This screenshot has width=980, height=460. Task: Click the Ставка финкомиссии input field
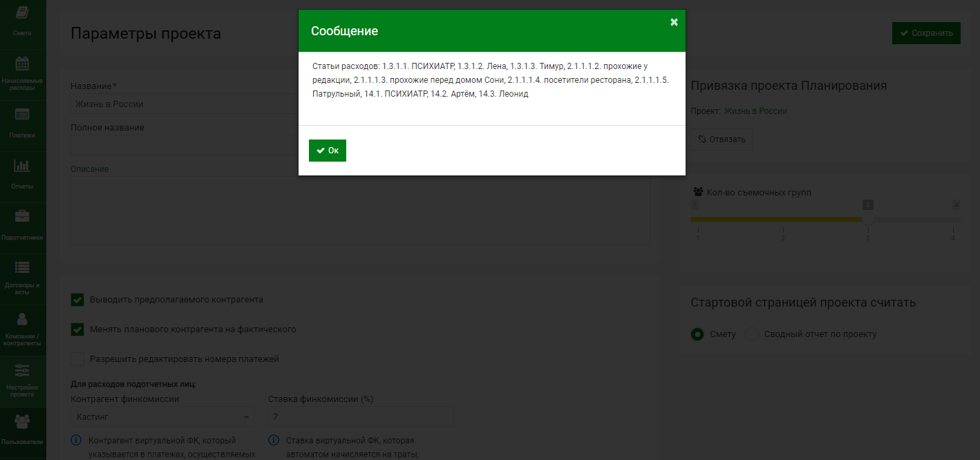pyautogui.click(x=360, y=417)
